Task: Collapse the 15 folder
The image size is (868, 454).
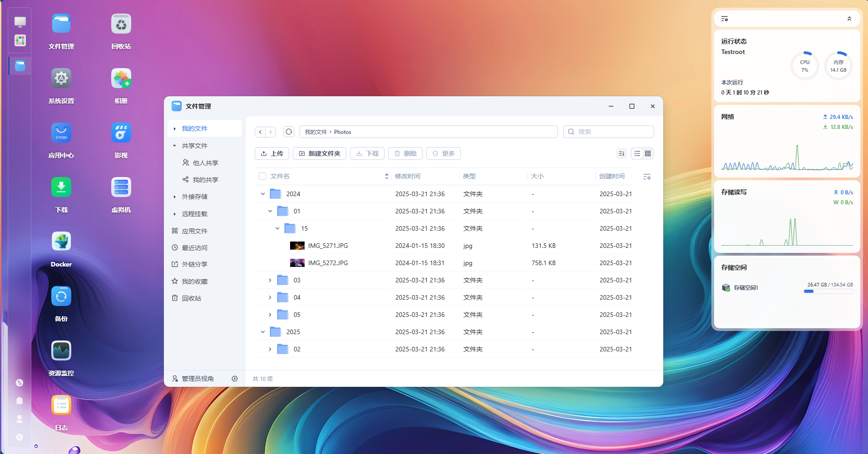Action: [277, 228]
